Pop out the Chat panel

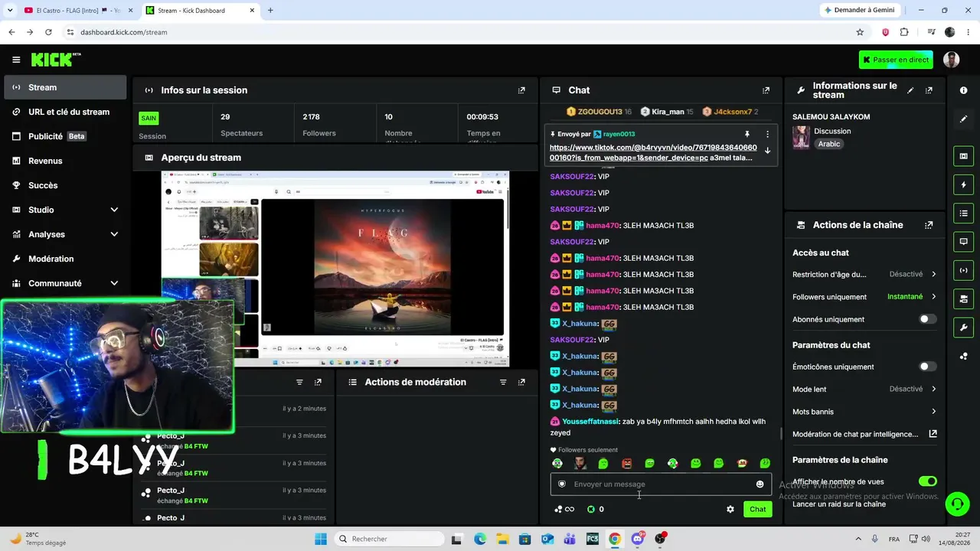[766, 90]
